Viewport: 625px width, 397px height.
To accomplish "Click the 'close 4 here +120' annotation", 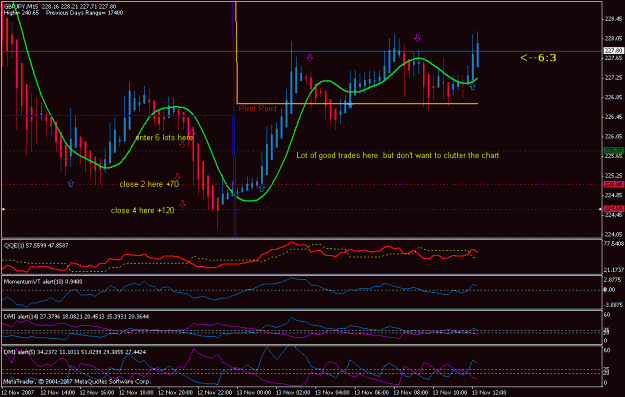I will tap(142, 210).
